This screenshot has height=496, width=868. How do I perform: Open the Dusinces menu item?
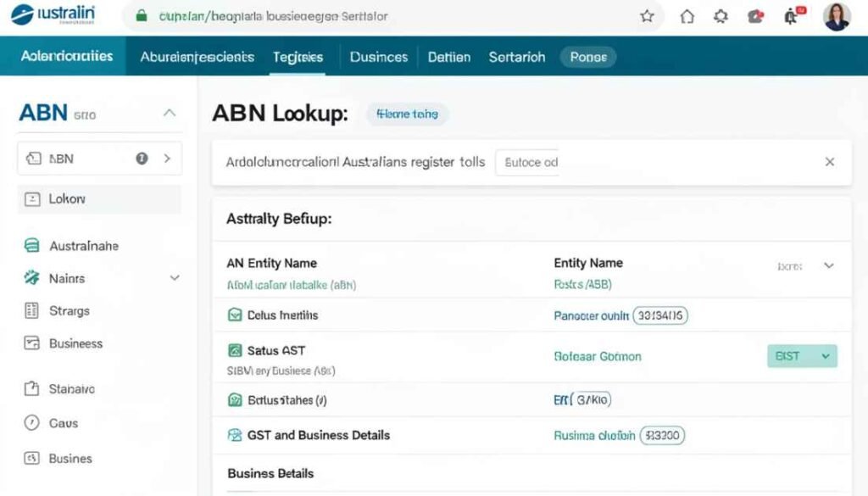[378, 57]
